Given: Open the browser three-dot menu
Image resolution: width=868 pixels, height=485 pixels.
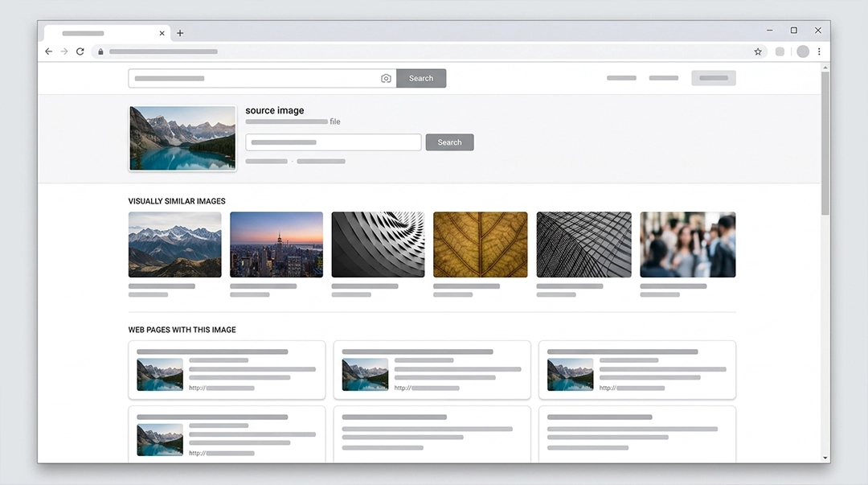Looking at the screenshot, I should coord(819,51).
